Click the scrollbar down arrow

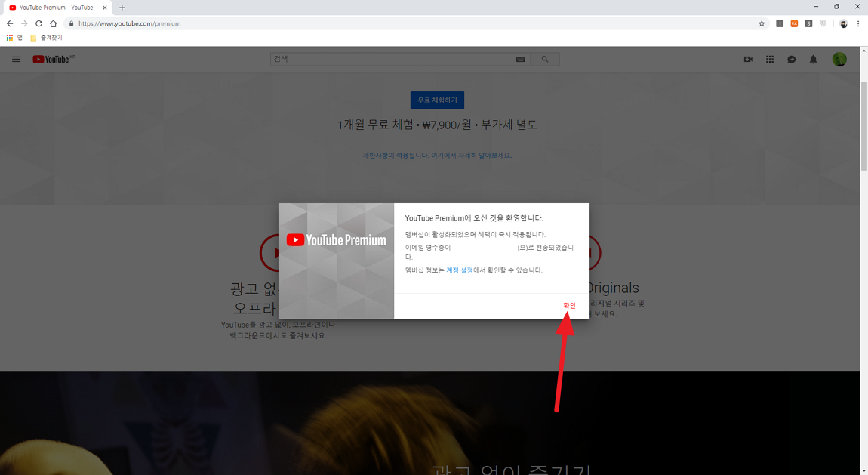click(x=863, y=471)
